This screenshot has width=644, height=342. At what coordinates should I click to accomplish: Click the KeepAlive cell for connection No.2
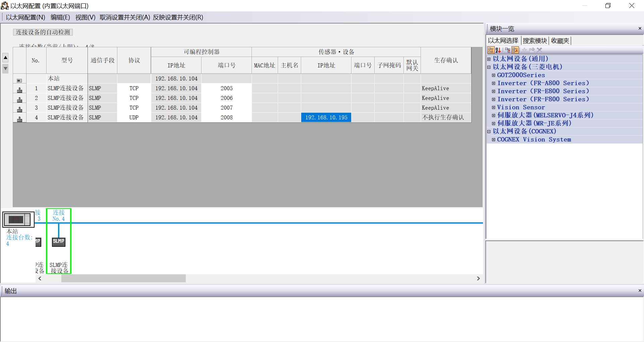435,98
